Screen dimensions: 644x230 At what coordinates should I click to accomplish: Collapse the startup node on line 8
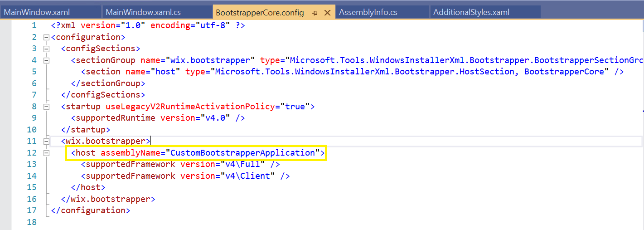click(46, 107)
